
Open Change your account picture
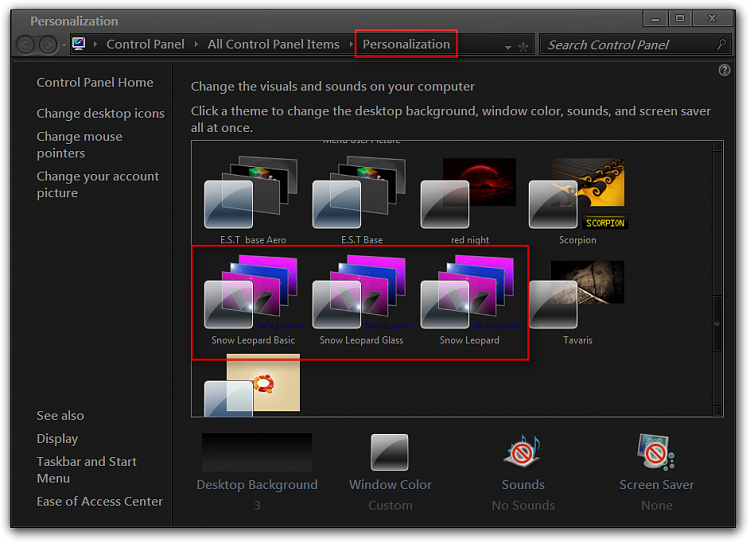(x=98, y=184)
